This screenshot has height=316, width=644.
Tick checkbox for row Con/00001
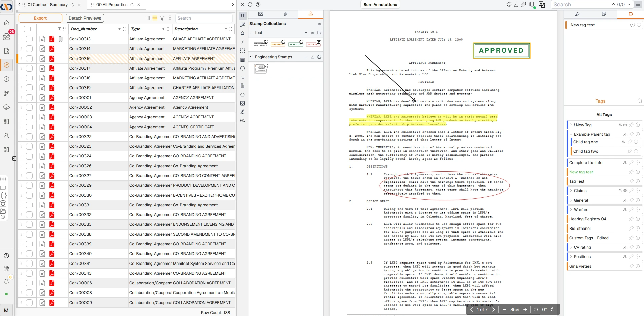29,98
